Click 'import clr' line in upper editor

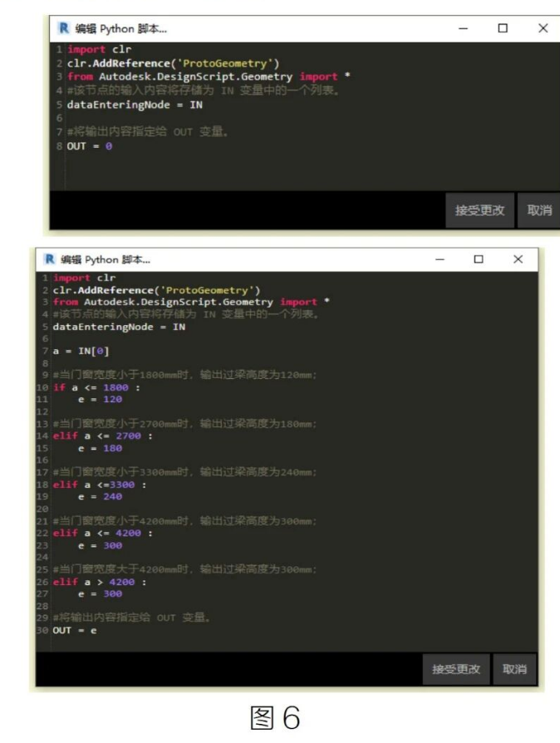click(x=100, y=49)
